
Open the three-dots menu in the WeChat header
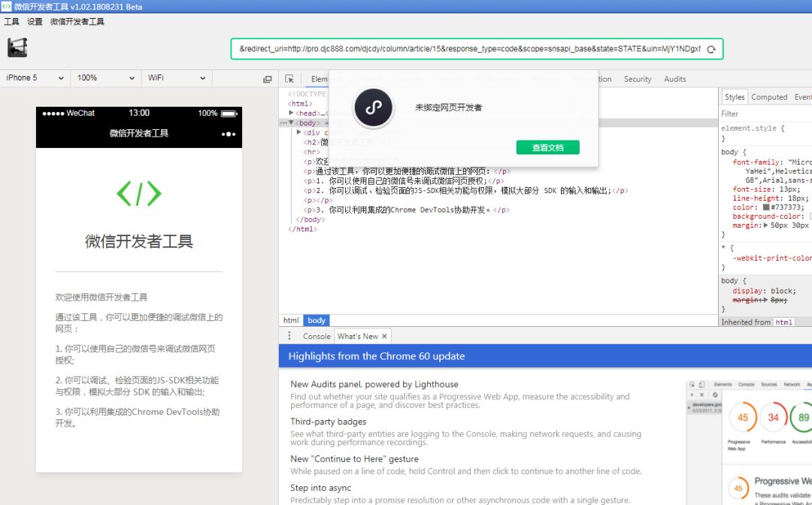coord(229,134)
